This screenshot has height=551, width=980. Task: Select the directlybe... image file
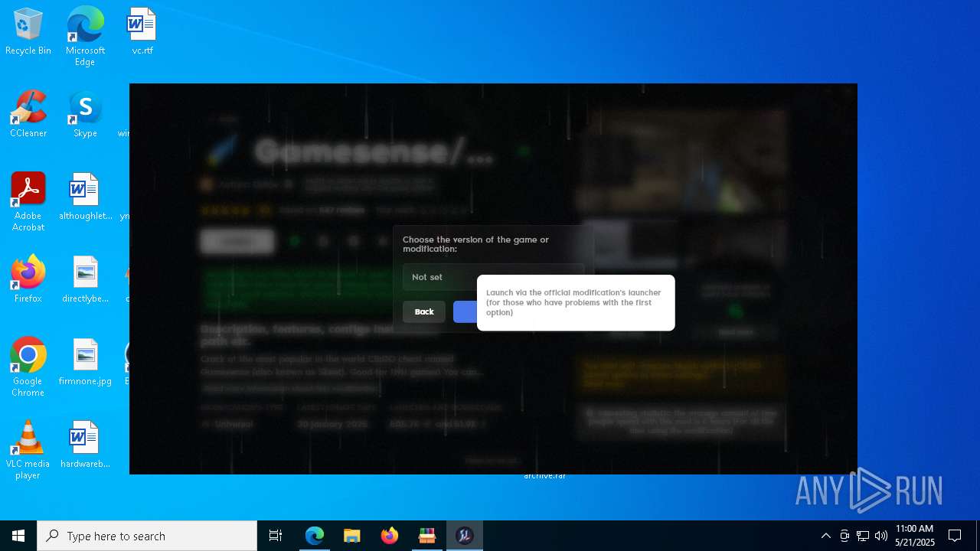[x=85, y=279]
